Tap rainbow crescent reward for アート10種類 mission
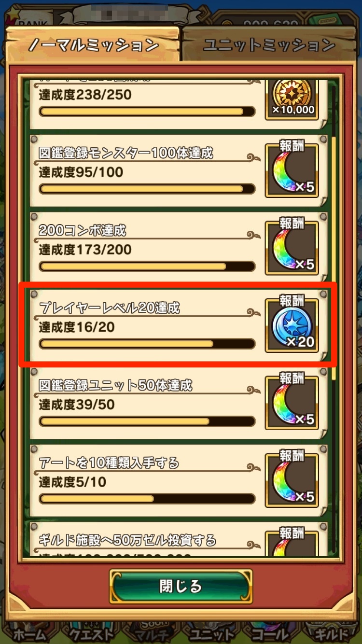This screenshot has height=644, width=362. (292, 481)
